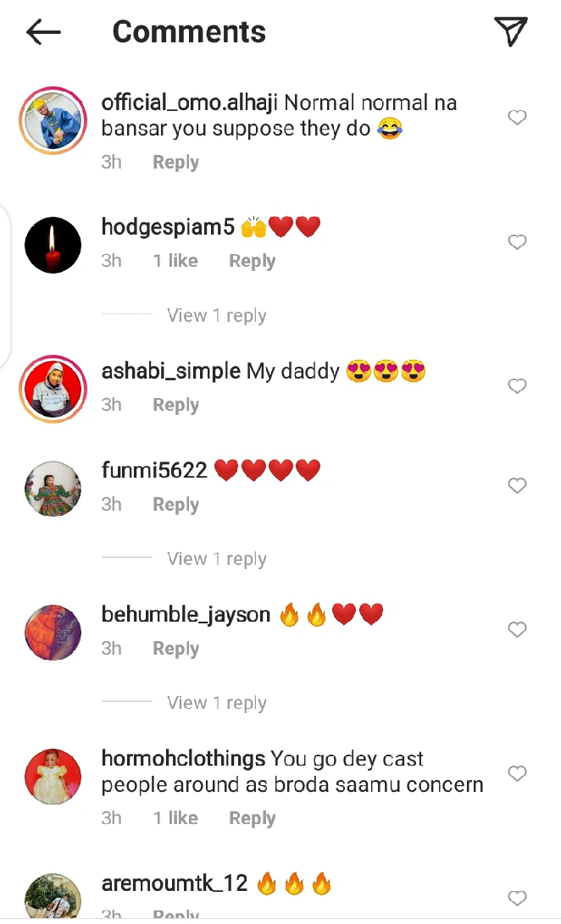Open hodgespiam5's candle profile picture
The width and height of the screenshot is (561, 924).
(x=53, y=245)
